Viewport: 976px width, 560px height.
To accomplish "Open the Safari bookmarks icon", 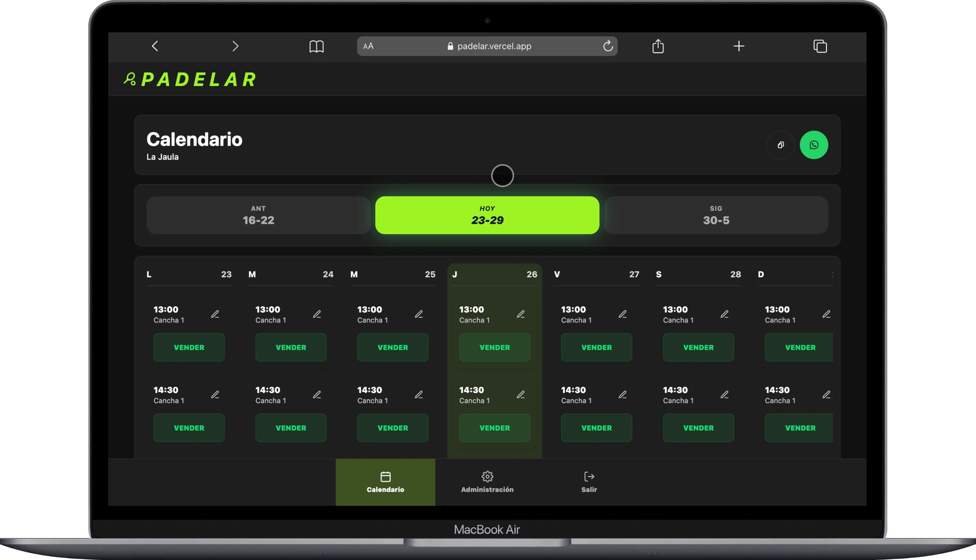I will [316, 46].
